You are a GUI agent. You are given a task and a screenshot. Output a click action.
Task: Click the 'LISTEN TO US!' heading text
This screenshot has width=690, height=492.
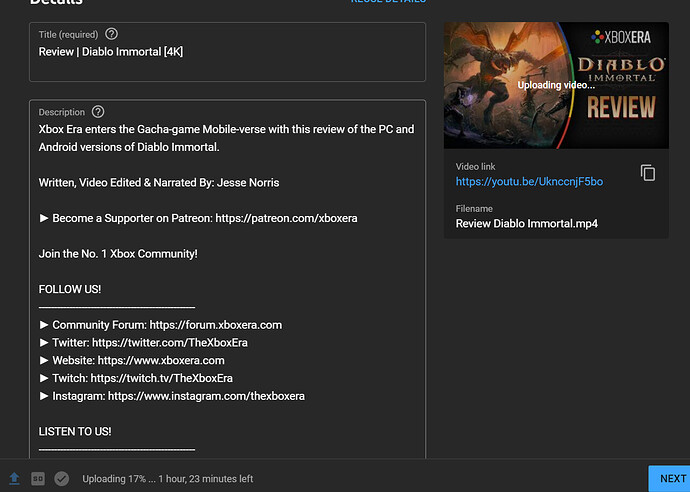[75, 431]
